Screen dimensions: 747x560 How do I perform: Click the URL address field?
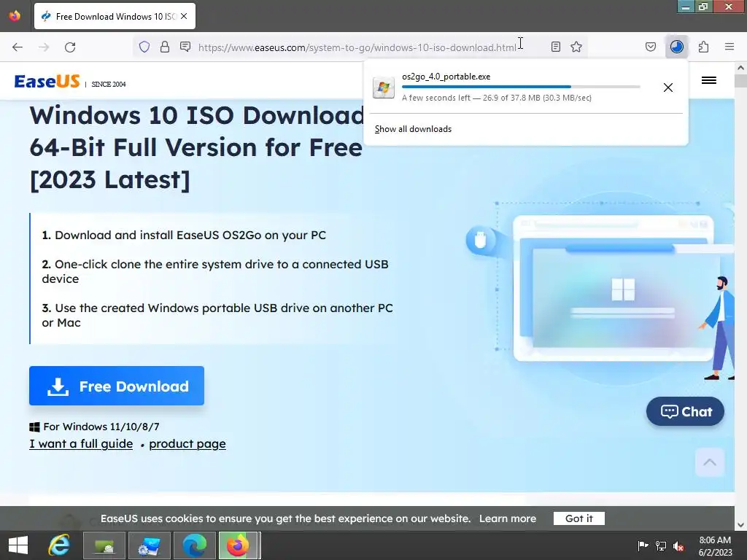click(x=357, y=47)
